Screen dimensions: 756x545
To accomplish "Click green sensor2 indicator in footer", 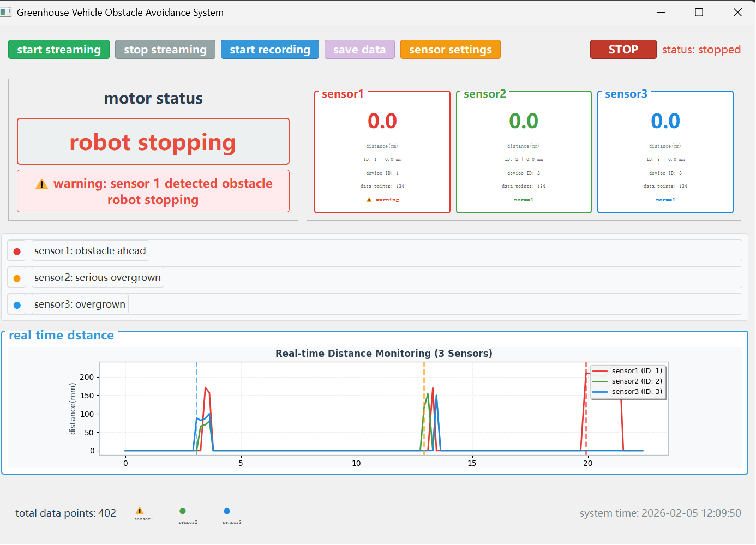I will click(x=183, y=511).
